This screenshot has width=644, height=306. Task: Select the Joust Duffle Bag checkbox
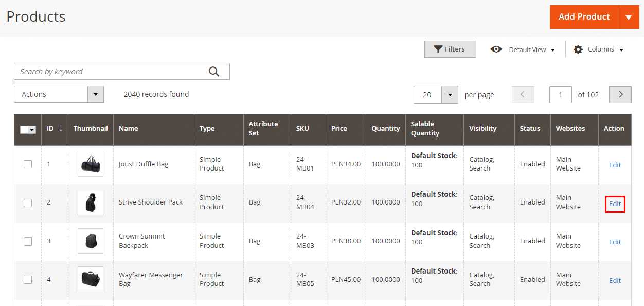click(28, 164)
